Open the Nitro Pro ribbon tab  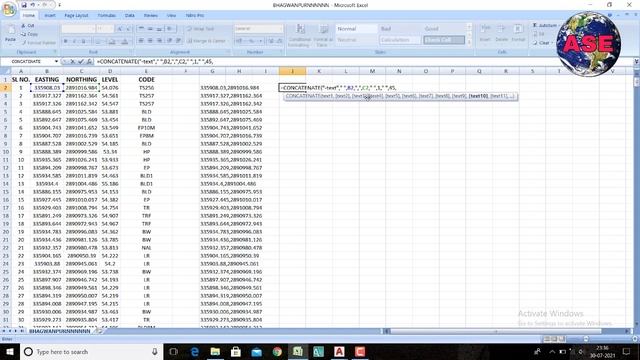click(x=195, y=16)
